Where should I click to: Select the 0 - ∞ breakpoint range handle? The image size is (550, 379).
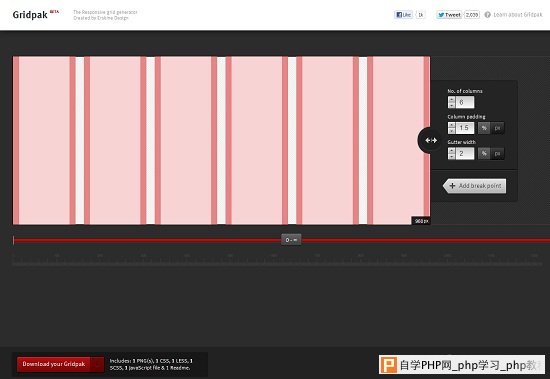coord(291,240)
